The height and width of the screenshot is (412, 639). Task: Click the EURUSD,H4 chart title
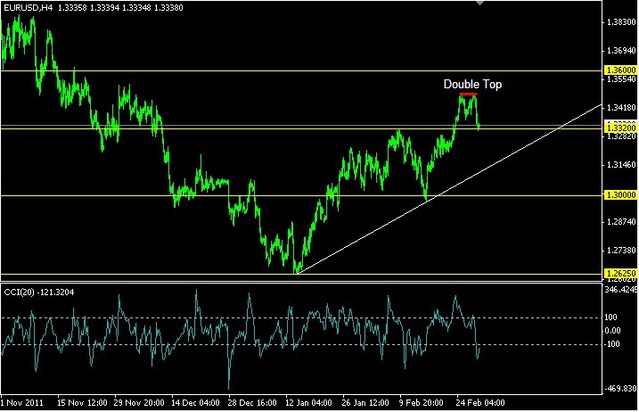coord(28,8)
